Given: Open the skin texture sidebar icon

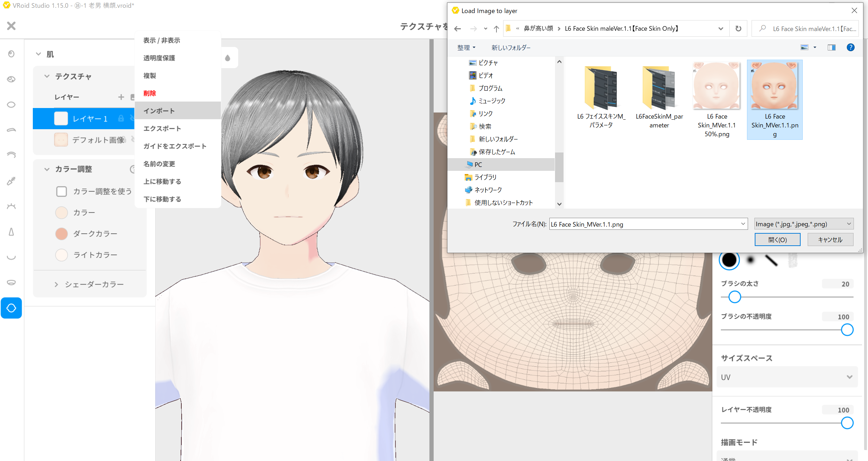Looking at the screenshot, I should [11, 308].
